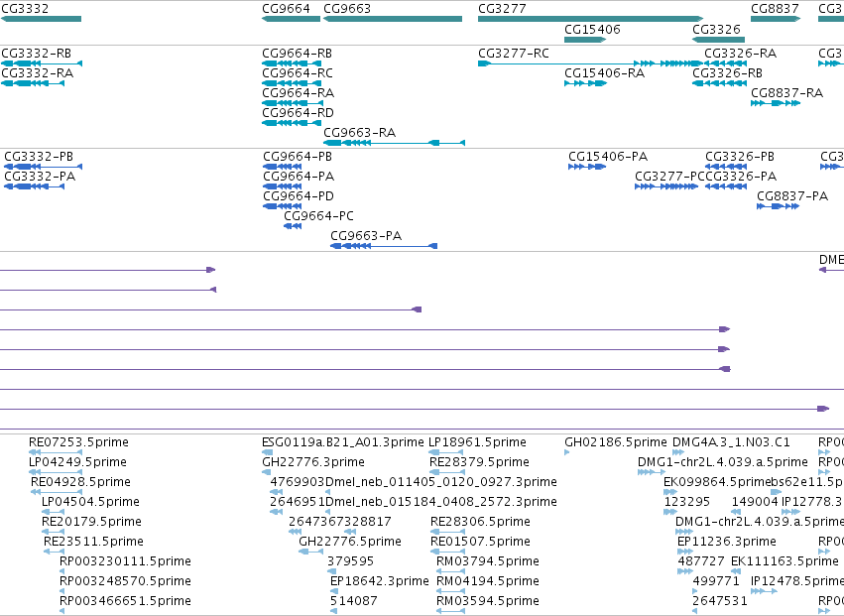Click protein label CG15406-PA
844x616 pixels.
coord(608,157)
